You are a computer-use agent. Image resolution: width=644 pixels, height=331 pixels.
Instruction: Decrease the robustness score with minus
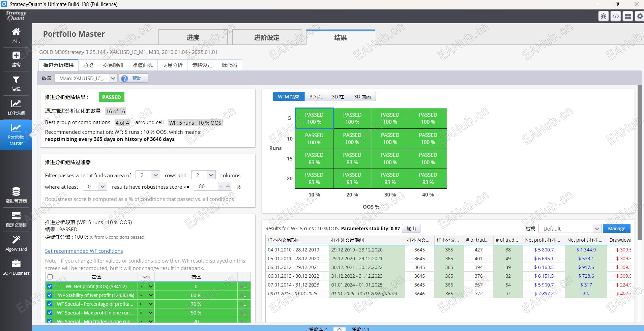coord(221,186)
